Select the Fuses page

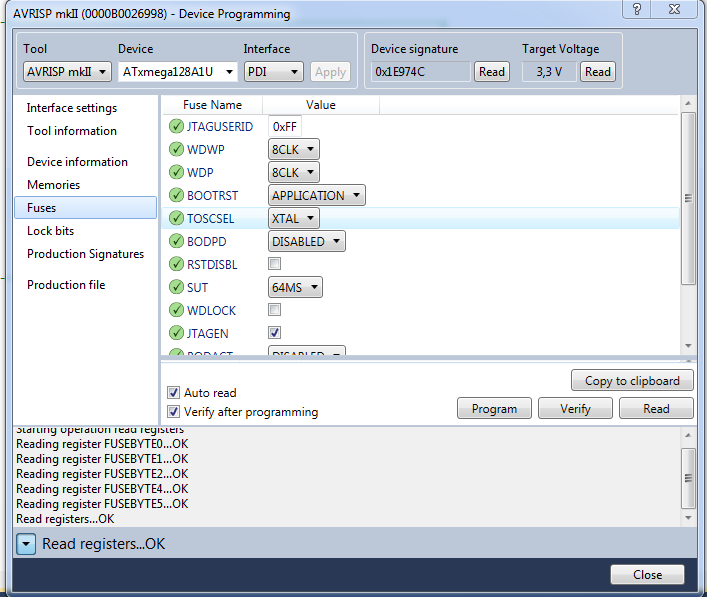(x=86, y=208)
